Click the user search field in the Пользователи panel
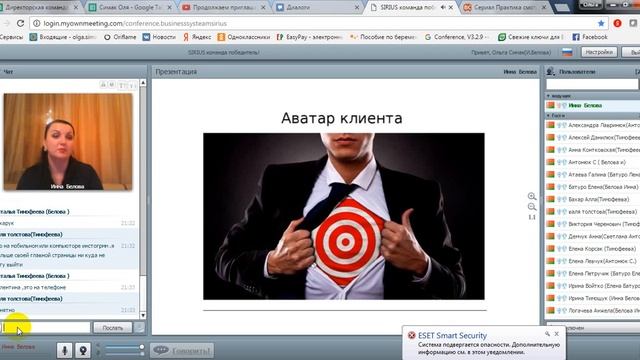The height and width of the screenshot is (360, 640). [x=592, y=84]
